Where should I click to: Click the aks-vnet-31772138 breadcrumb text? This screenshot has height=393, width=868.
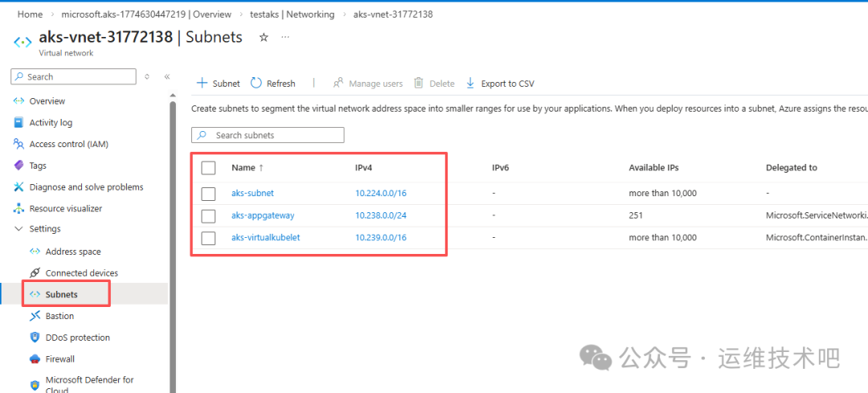(393, 14)
